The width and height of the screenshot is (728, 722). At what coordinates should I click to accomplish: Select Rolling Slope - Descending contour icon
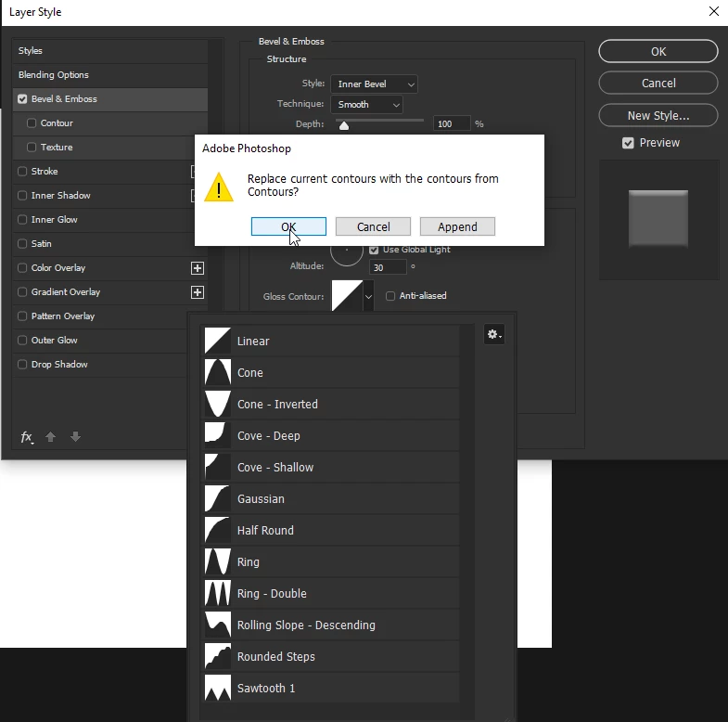coord(218,625)
